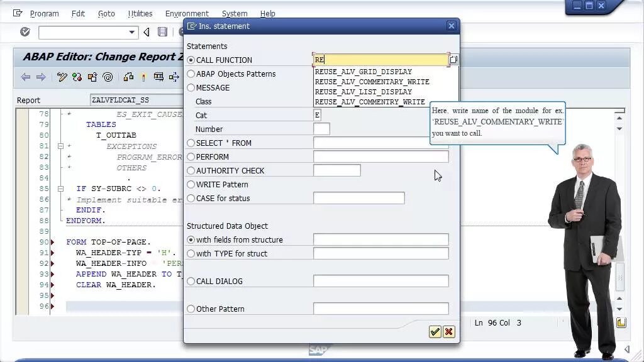This screenshot has height=362, width=644.
Task: Click the SAP menu icon beside Program
Action: click(x=18, y=13)
